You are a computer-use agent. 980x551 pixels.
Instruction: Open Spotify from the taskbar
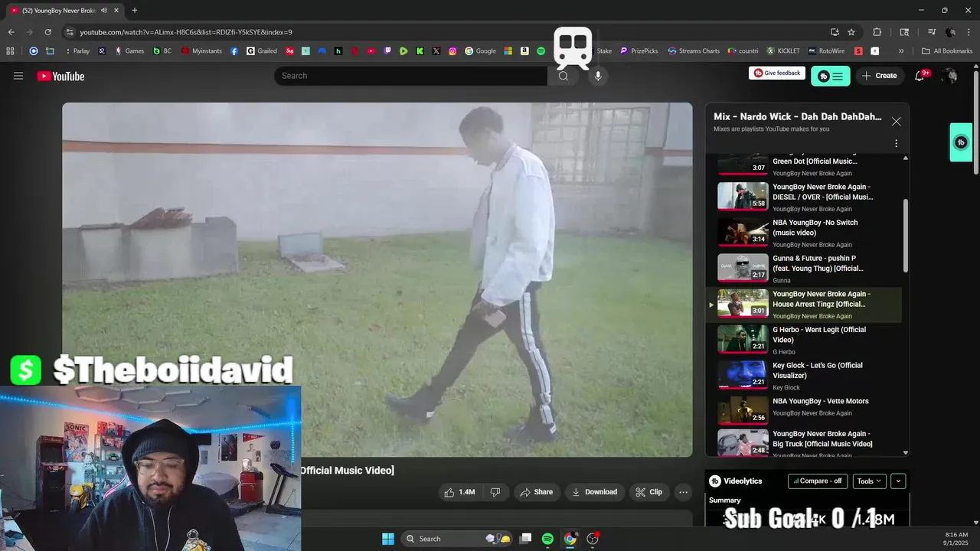[547, 539]
